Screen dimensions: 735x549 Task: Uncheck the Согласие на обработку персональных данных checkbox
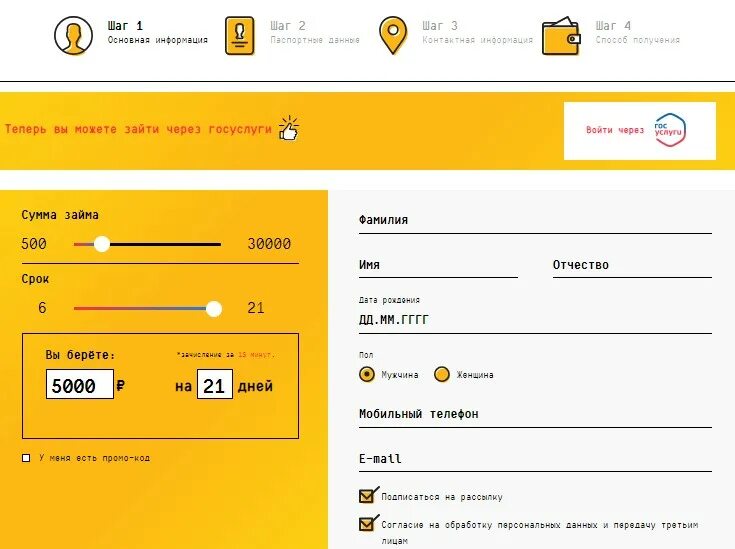(x=367, y=524)
